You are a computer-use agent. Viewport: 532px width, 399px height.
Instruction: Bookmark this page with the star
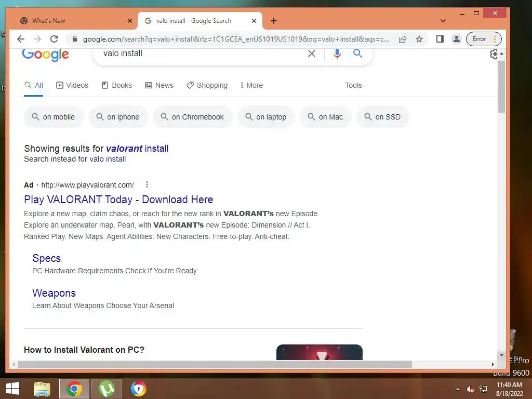[x=419, y=39]
